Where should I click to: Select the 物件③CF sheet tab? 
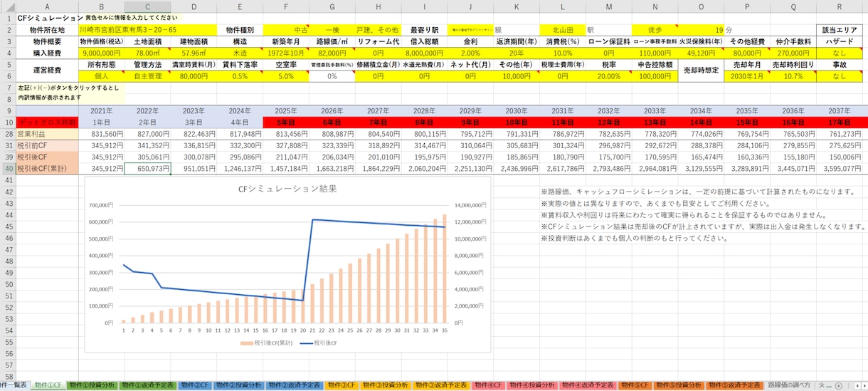pyautogui.click(x=343, y=385)
